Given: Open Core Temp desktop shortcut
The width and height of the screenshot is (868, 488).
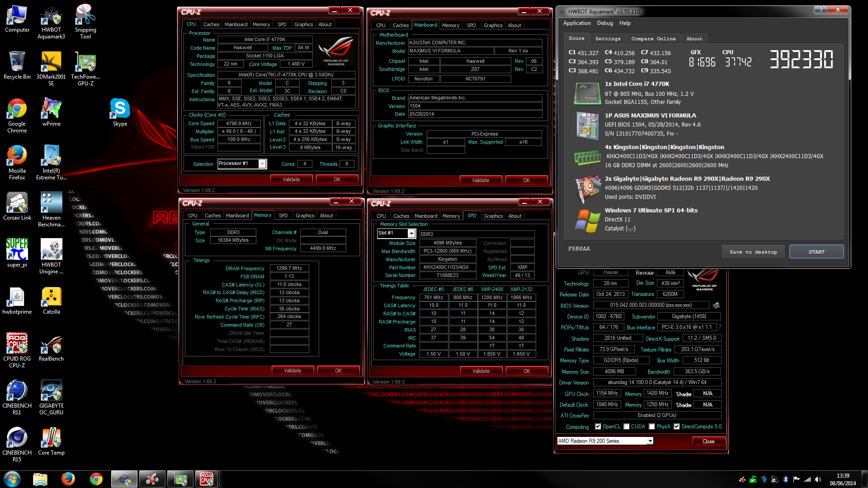Looking at the screenshot, I should tap(51, 441).
